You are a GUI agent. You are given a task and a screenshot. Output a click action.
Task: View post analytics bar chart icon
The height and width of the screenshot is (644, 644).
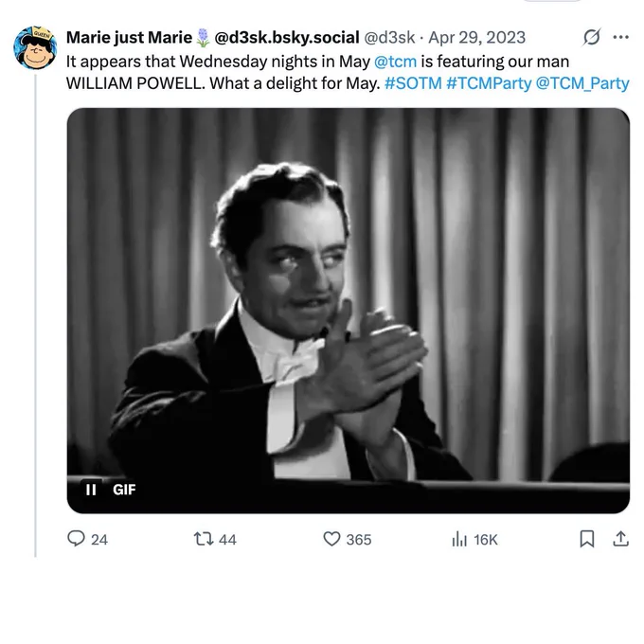(459, 539)
